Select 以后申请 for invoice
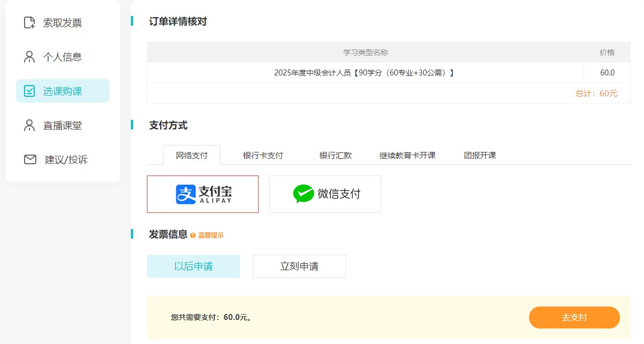This screenshot has width=644, height=344. (x=193, y=266)
